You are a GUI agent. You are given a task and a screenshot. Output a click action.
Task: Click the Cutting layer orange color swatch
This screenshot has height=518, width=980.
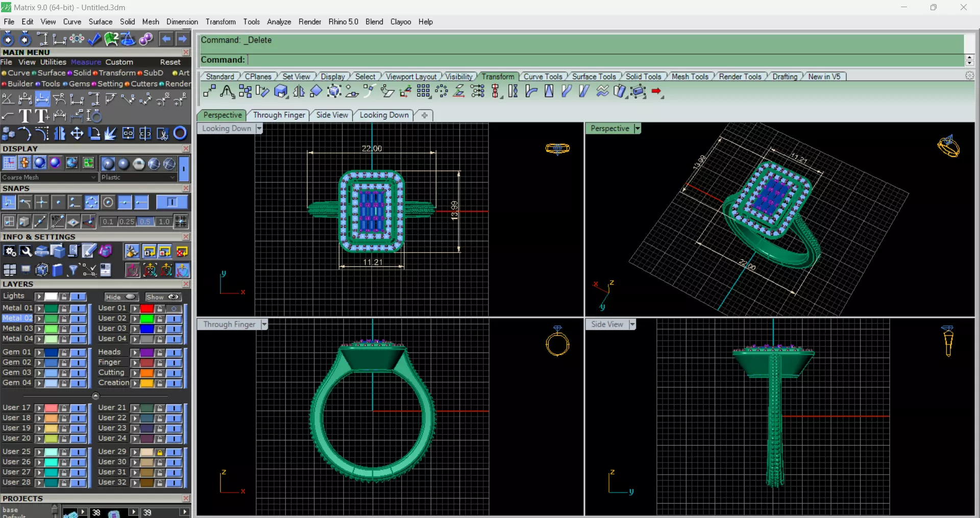click(147, 373)
